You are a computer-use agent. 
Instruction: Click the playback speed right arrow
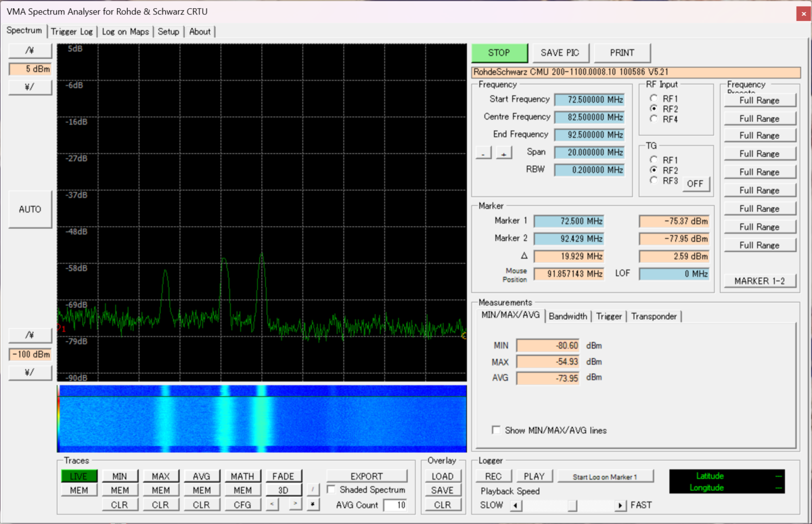pos(621,505)
